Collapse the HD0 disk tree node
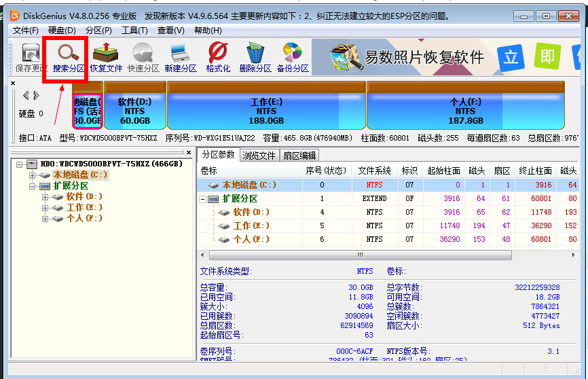 pos(20,164)
